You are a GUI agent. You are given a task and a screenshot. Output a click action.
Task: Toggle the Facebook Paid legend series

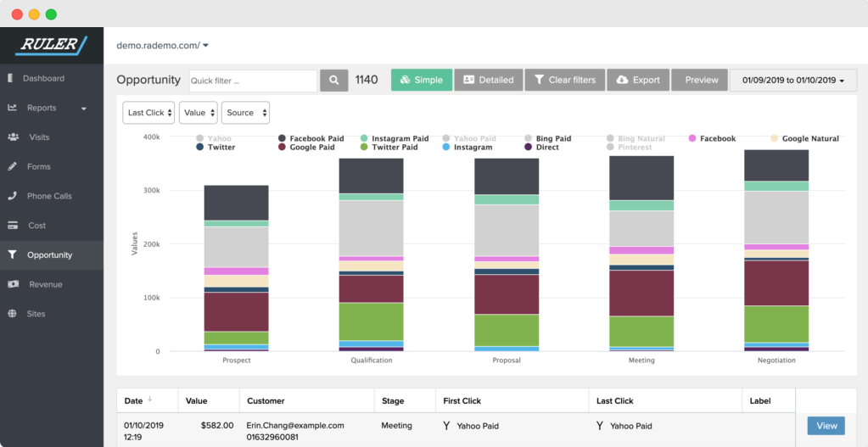(316, 138)
